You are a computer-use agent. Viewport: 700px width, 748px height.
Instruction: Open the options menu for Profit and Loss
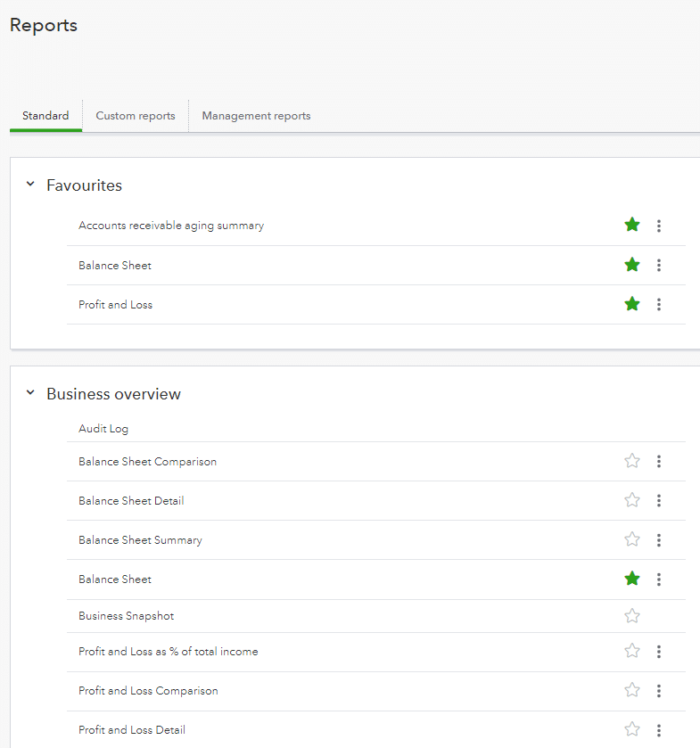tap(659, 304)
